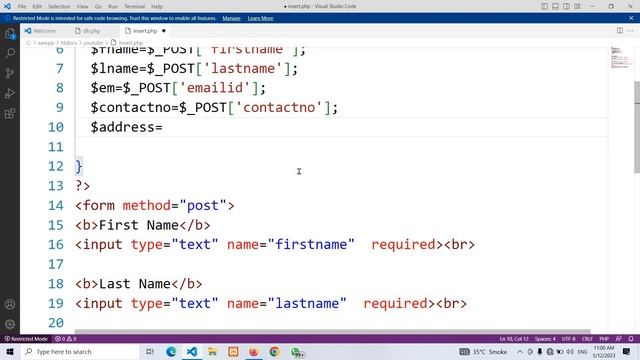Click Restricted Mode in status bar
Viewport: 640px width, 360px height.
coord(26,339)
